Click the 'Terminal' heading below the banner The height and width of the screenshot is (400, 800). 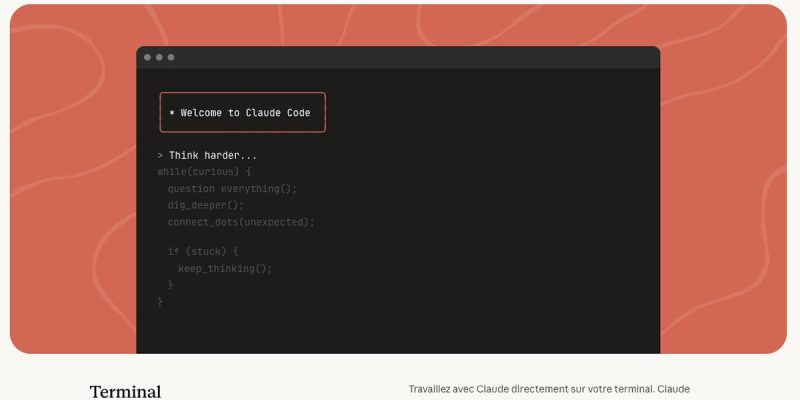point(125,391)
